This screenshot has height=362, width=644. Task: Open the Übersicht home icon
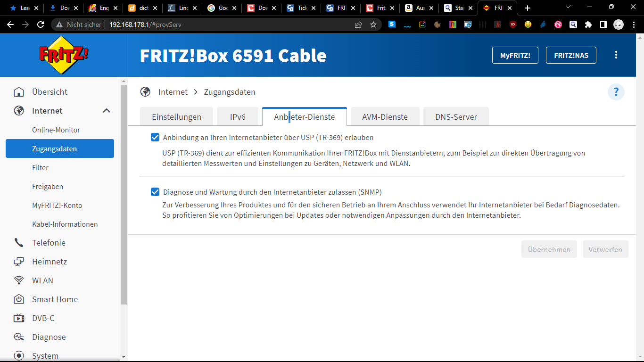pos(19,92)
